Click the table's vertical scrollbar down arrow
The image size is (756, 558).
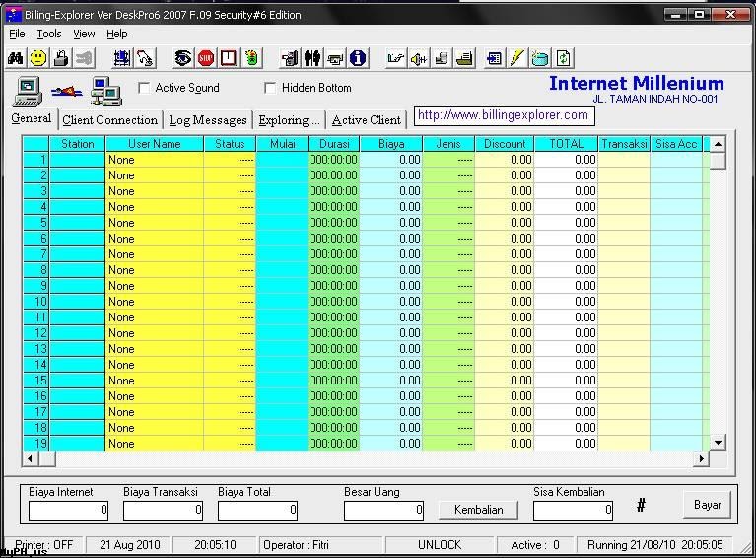pyautogui.click(x=718, y=443)
